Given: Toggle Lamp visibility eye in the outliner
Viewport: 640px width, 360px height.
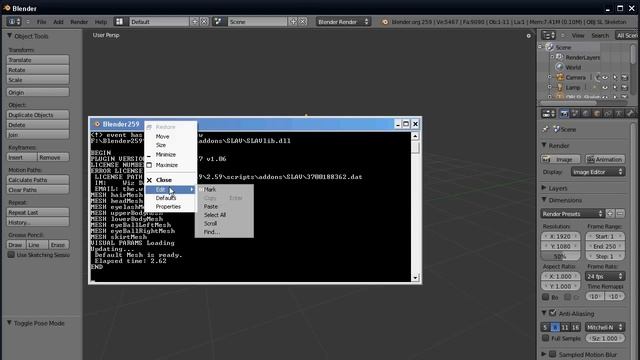Looking at the screenshot, I should [605, 87].
